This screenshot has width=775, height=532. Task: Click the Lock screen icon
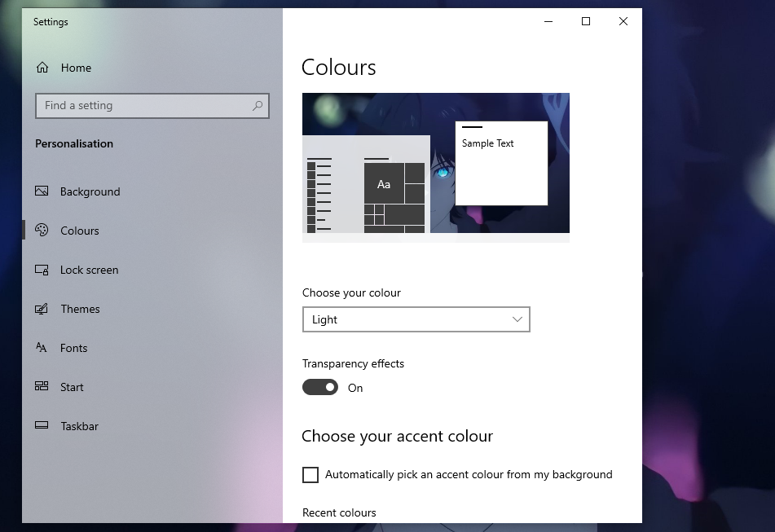click(x=42, y=270)
